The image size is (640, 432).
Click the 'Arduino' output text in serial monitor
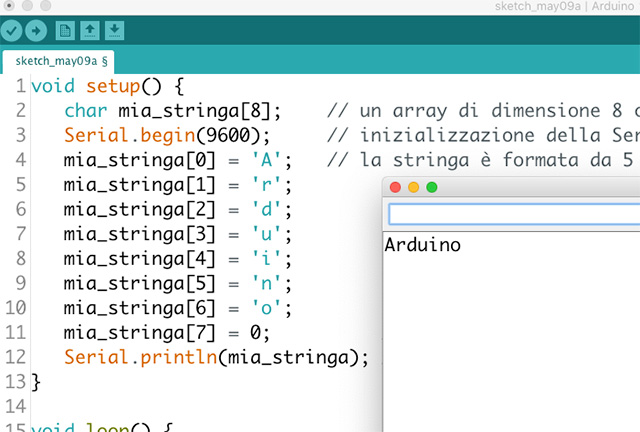pyautogui.click(x=422, y=245)
